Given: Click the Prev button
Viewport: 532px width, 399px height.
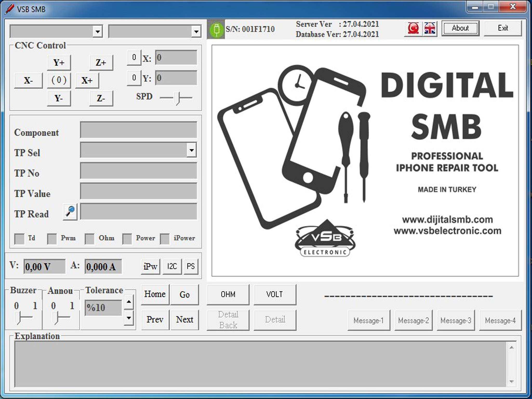Looking at the screenshot, I should (x=155, y=320).
